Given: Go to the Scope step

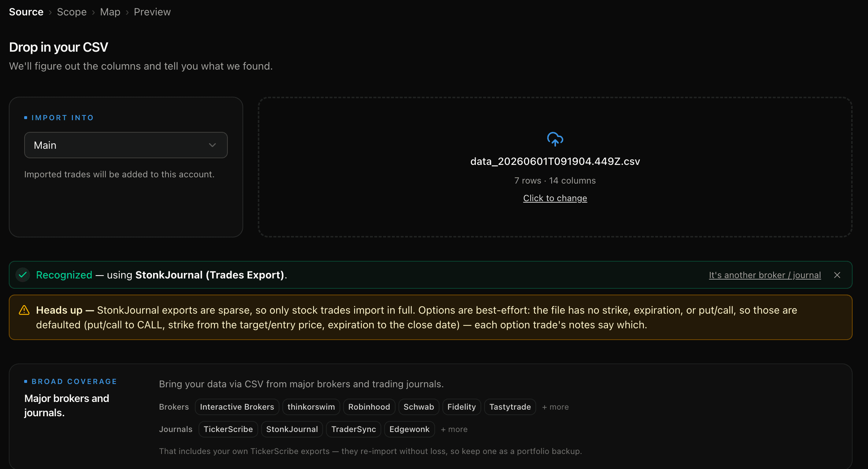Looking at the screenshot, I should click(72, 12).
